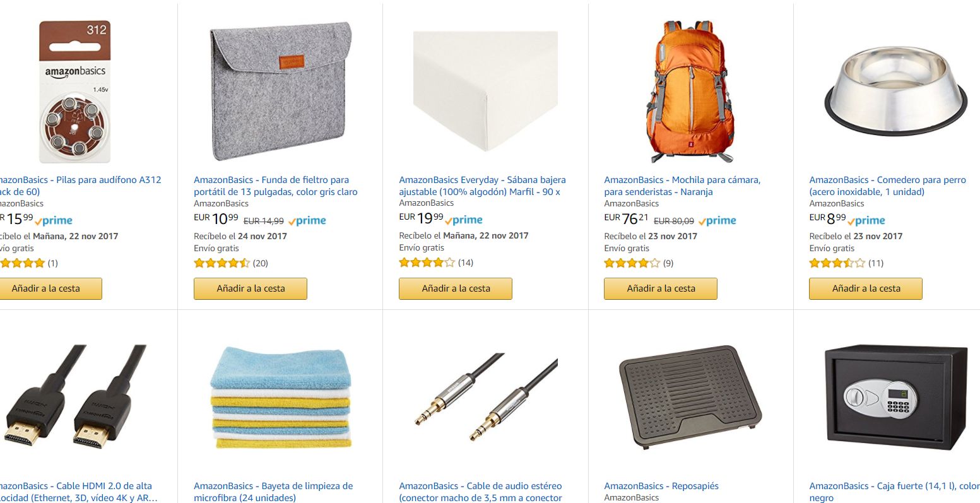The image size is (980, 503).
Task: Open the Comedero para perro title link
Action: click(888, 186)
